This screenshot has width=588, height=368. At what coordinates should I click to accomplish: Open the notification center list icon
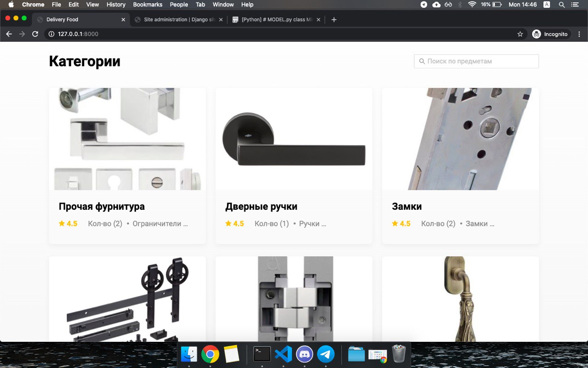(575, 5)
